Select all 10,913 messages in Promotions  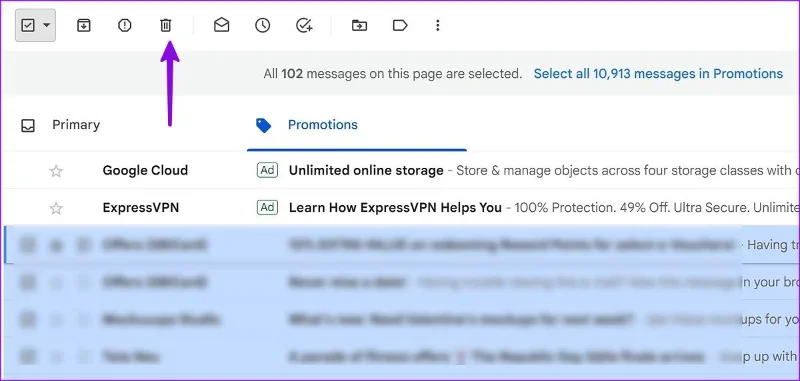pos(658,73)
